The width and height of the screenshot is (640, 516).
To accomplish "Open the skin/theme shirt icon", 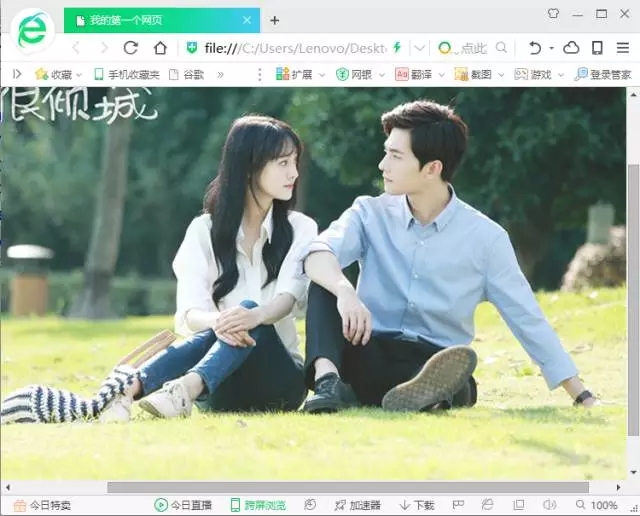I will [x=553, y=14].
